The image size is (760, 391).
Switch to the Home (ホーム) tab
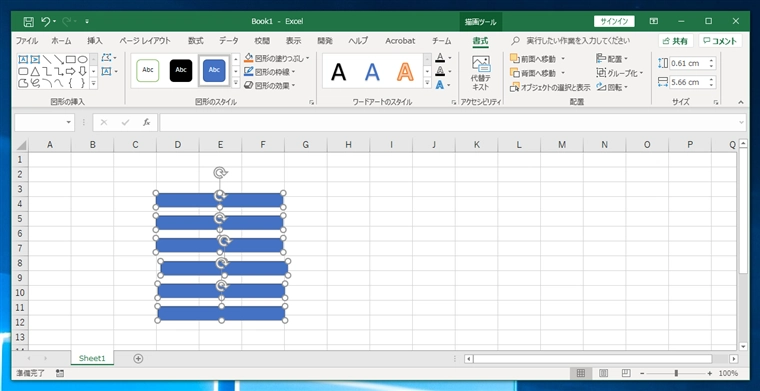point(61,41)
